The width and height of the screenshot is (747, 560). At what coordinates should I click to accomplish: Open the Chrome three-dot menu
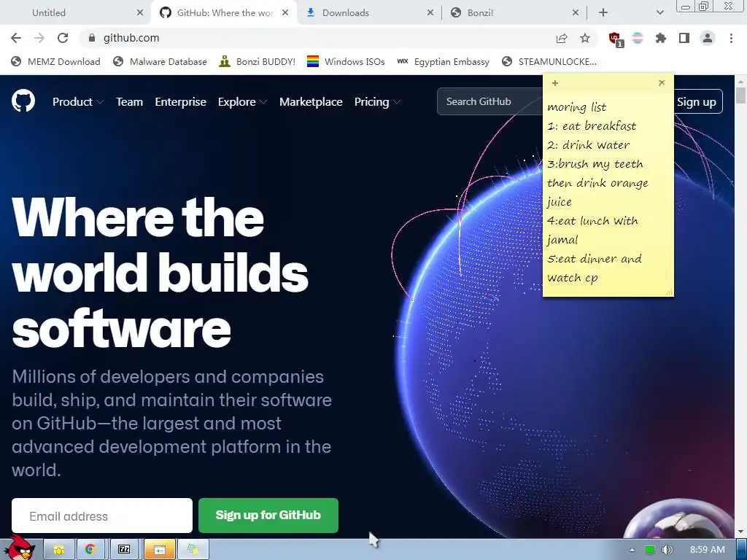[x=731, y=38]
